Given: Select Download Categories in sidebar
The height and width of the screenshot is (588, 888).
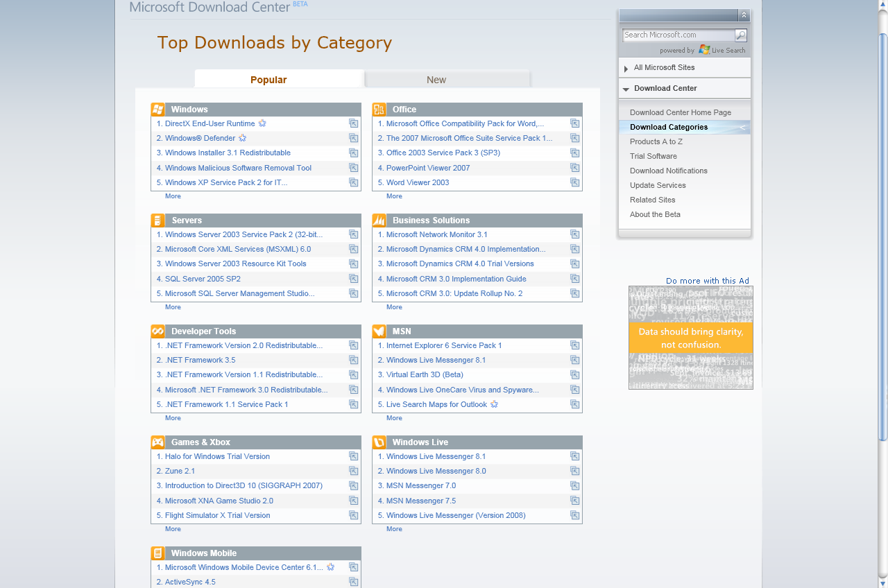Looking at the screenshot, I should (669, 127).
